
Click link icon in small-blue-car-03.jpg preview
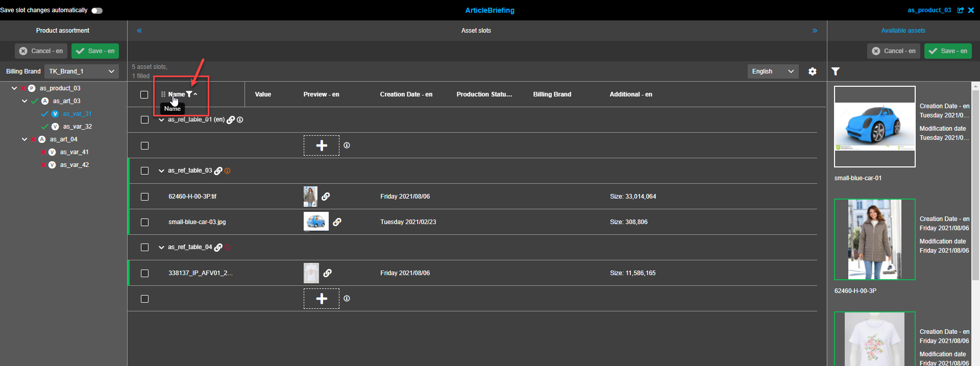pos(337,222)
